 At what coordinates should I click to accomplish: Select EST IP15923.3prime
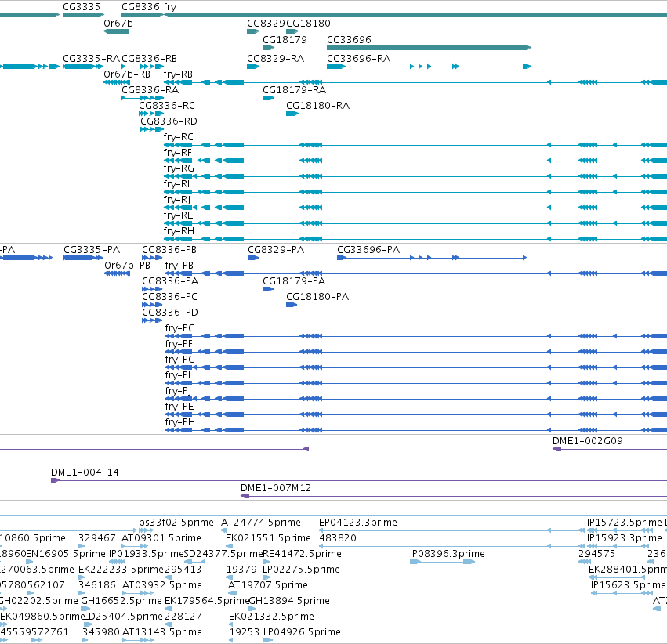[x=625, y=538]
